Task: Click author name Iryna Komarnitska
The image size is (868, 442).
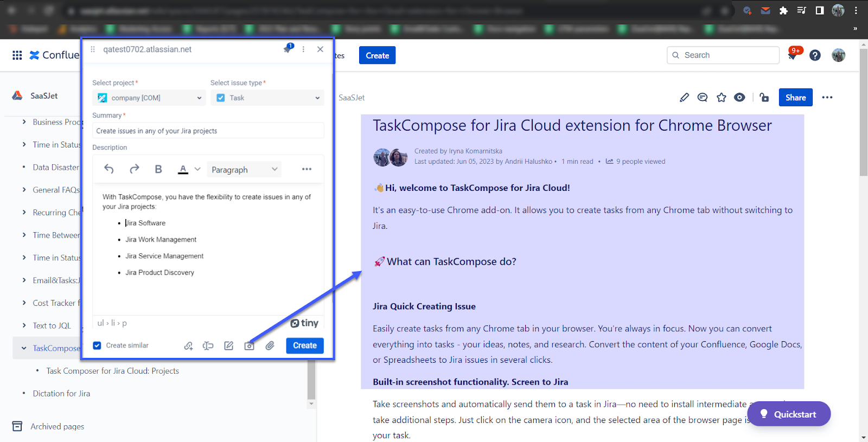Action: [x=475, y=151]
